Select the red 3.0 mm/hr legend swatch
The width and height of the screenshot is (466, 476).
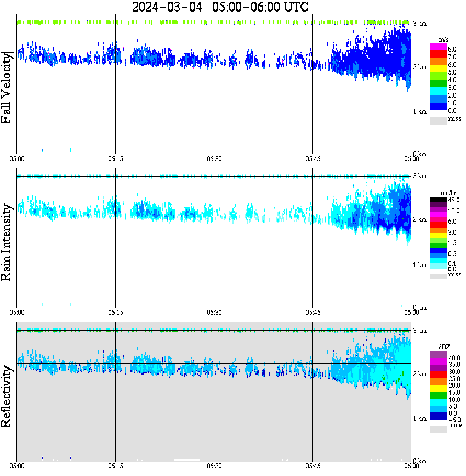tap(438, 225)
